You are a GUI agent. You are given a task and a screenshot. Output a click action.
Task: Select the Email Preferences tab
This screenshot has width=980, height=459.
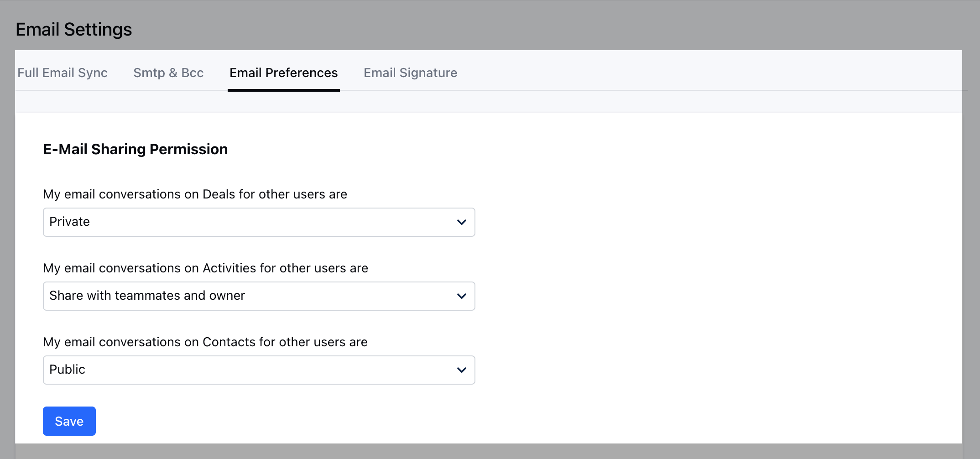click(283, 73)
